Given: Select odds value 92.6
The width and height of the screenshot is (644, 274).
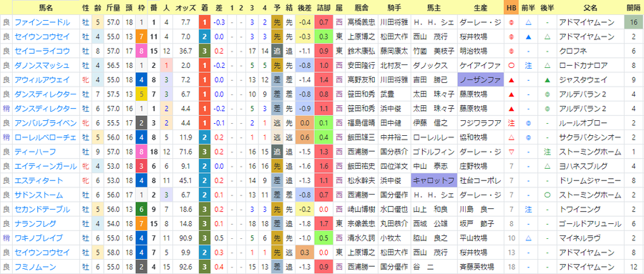Looking at the screenshot, I should coord(185,267).
